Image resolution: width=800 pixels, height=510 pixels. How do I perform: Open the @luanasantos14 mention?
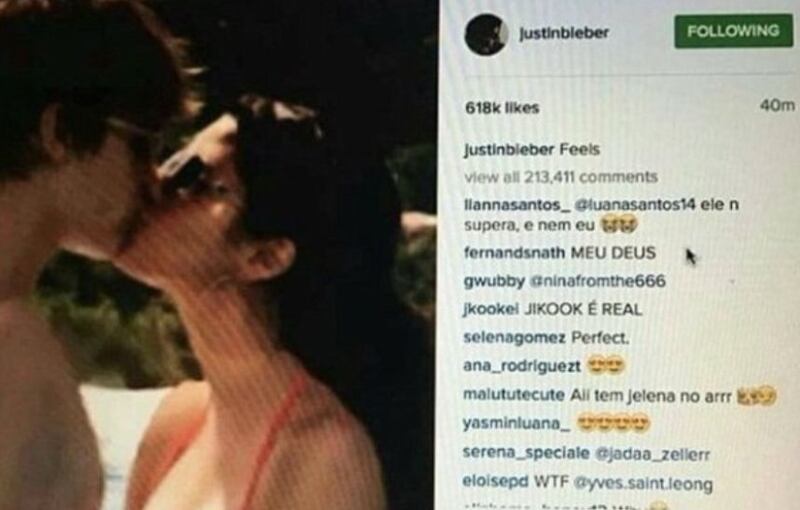coord(635,205)
